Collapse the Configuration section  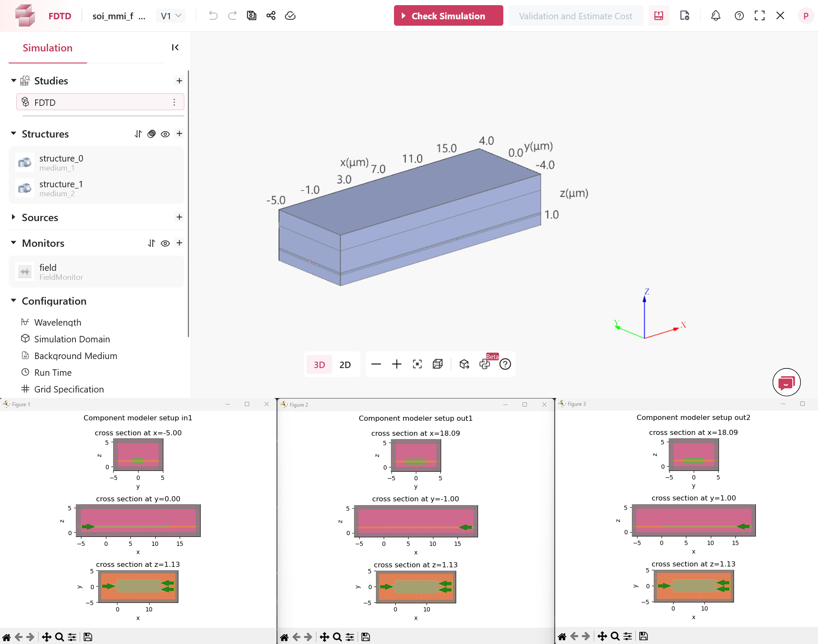[x=14, y=301]
